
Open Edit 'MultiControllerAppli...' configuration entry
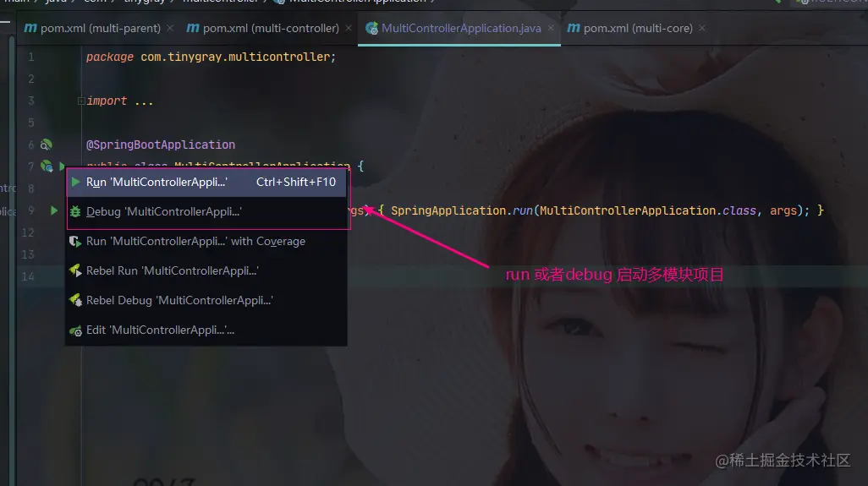(x=206, y=330)
